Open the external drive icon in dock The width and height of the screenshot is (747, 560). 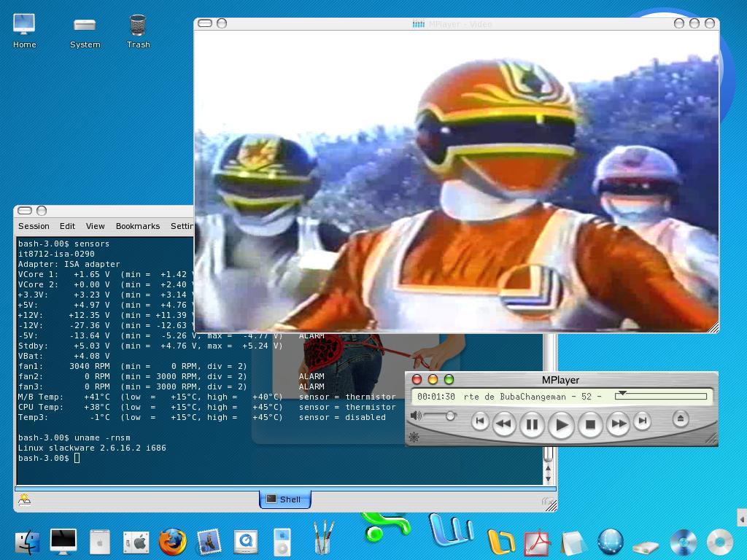pyautogui.click(x=646, y=547)
